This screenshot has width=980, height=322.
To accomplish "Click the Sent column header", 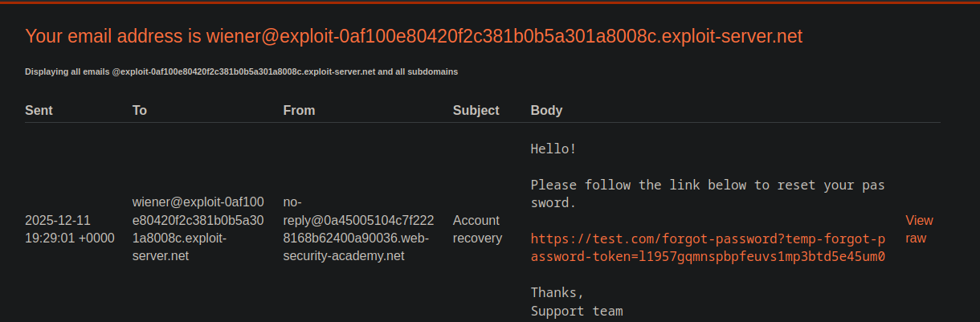I will [x=39, y=110].
